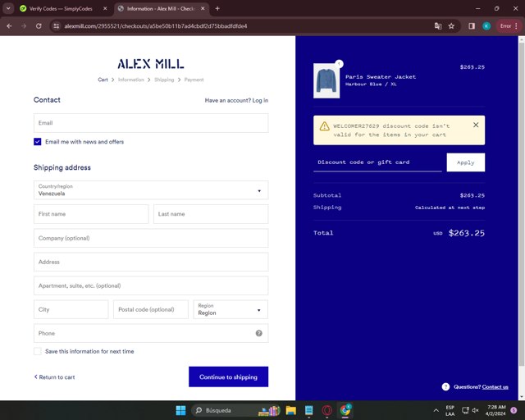Click the address bar URL

click(156, 25)
